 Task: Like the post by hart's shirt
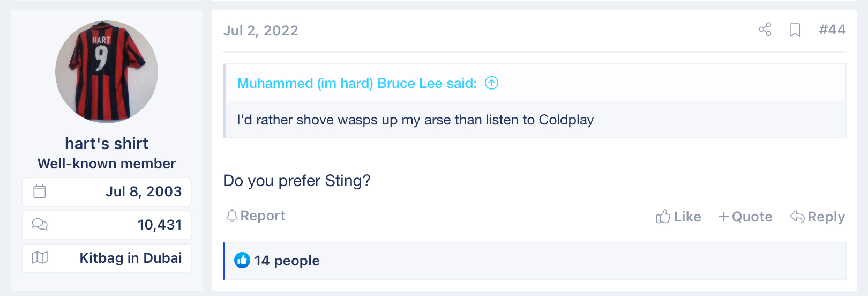coord(678,217)
